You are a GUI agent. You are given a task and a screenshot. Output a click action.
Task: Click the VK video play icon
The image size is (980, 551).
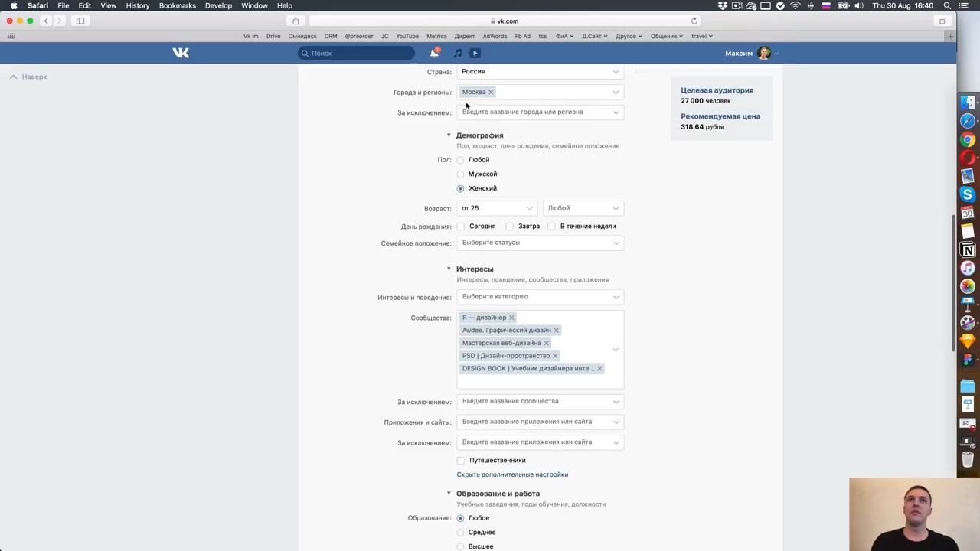[475, 53]
